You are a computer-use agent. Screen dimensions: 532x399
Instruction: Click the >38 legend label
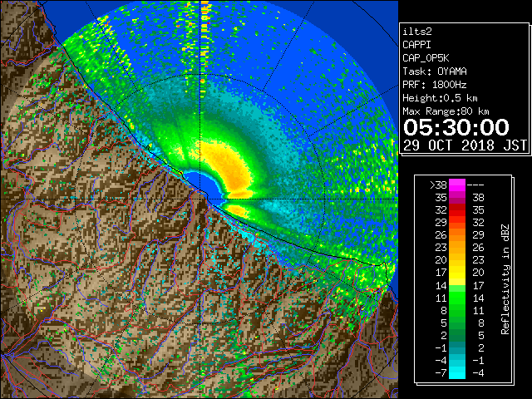(438, 185)
